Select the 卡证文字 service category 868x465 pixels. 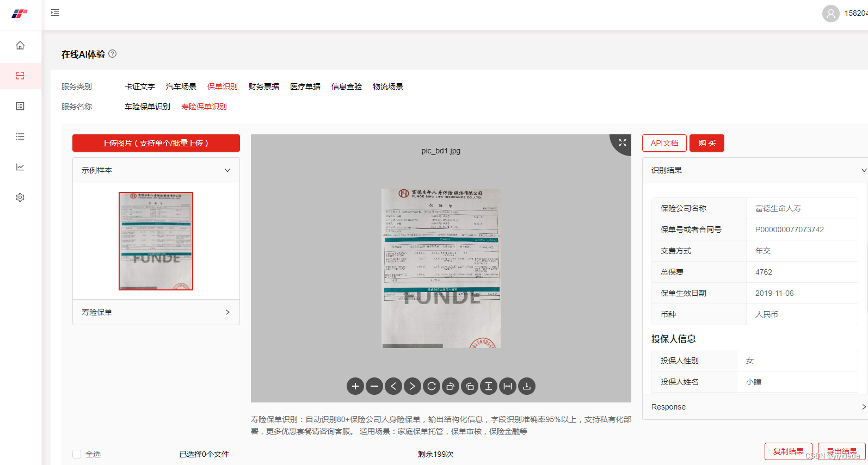coord(140,86)
